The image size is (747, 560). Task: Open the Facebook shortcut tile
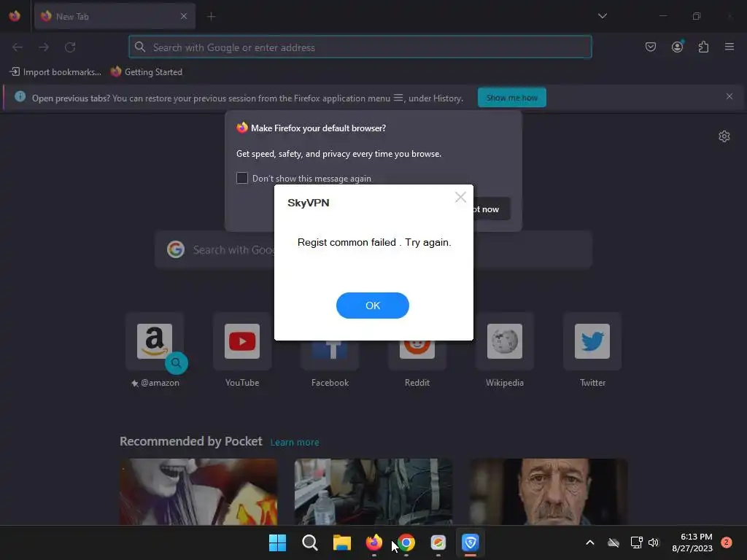point(330,355)
